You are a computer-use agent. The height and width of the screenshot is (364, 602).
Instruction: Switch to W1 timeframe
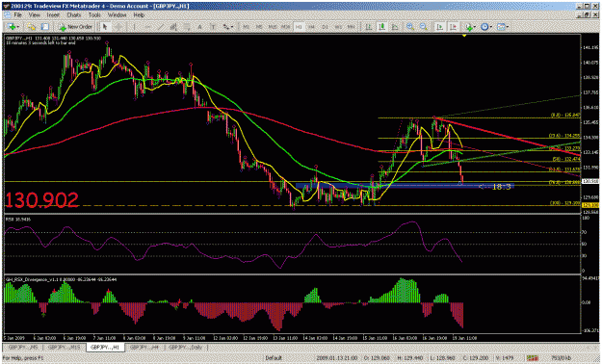pyautogui.click(x=338, y=27)
